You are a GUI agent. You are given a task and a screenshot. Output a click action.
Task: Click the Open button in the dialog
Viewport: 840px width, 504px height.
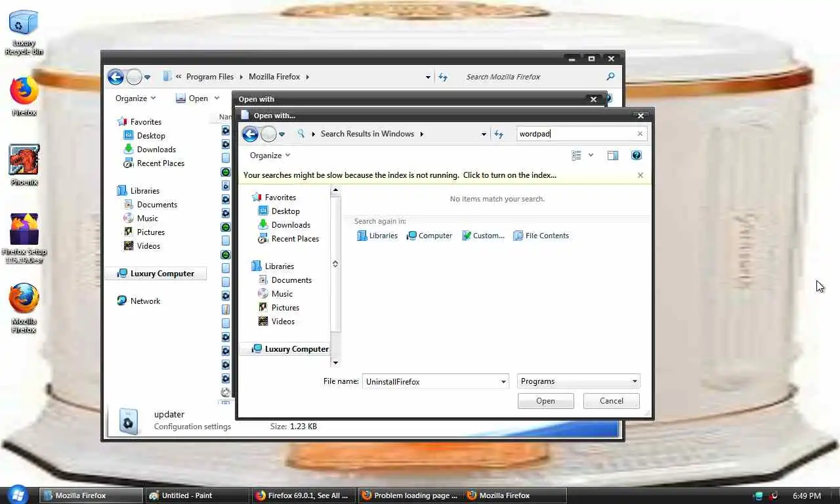pos(545,401)
